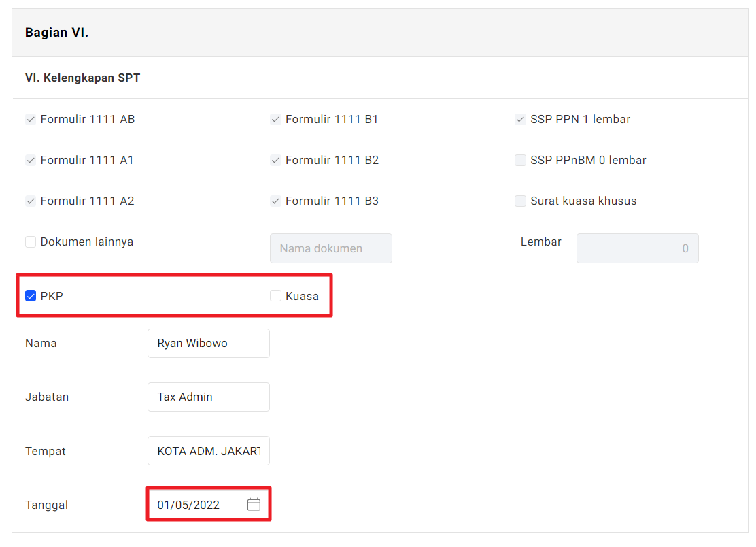This screenshot has width=756, height=547.
Task: Toggle the Formulir 1111 B3 checkbox
Action: click(275, 201)
